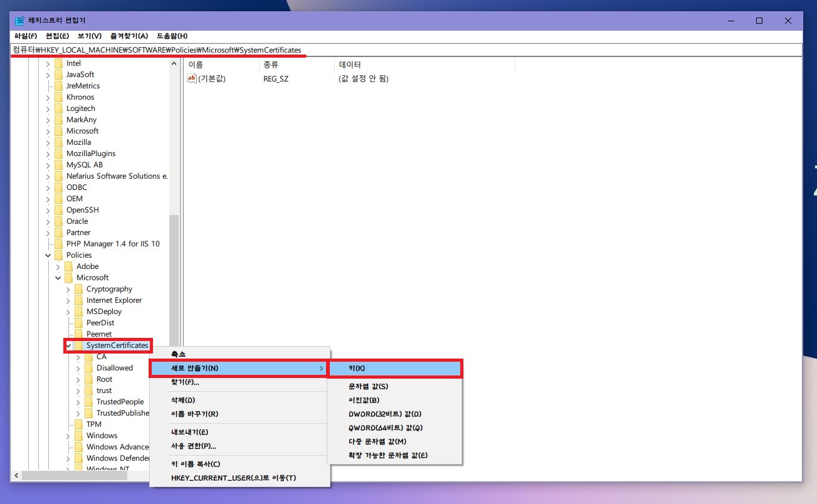This screenshot has height=504, width=817.
Task: Expand the TrustedPeople node
Action: [x=78, y=402]
